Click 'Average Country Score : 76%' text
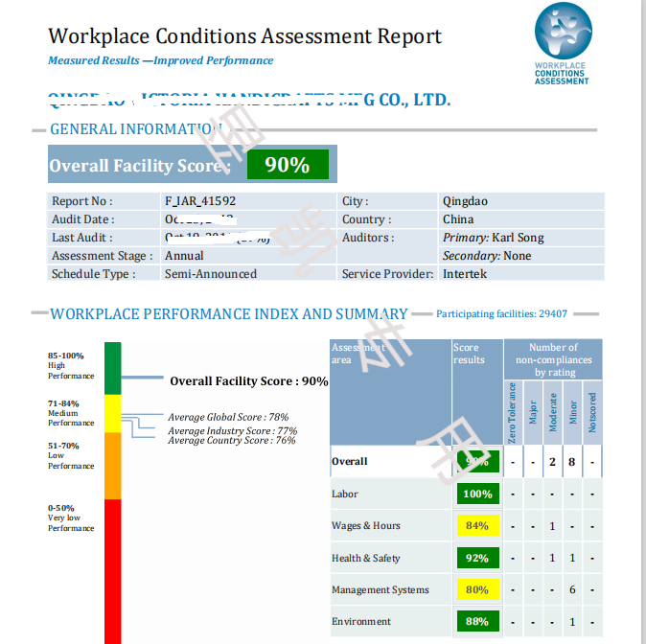 [x=232, y=441]
